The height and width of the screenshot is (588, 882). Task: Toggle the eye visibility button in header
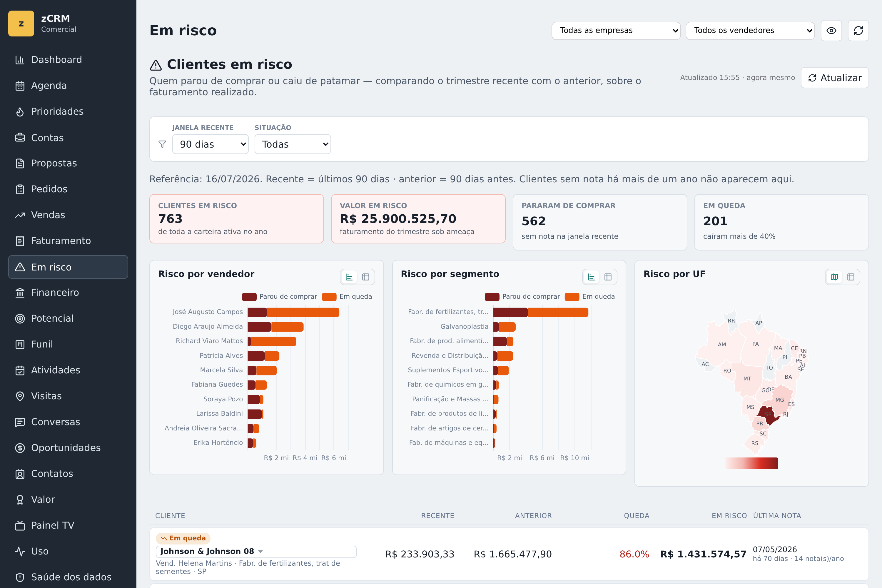[x=831, y=30]
